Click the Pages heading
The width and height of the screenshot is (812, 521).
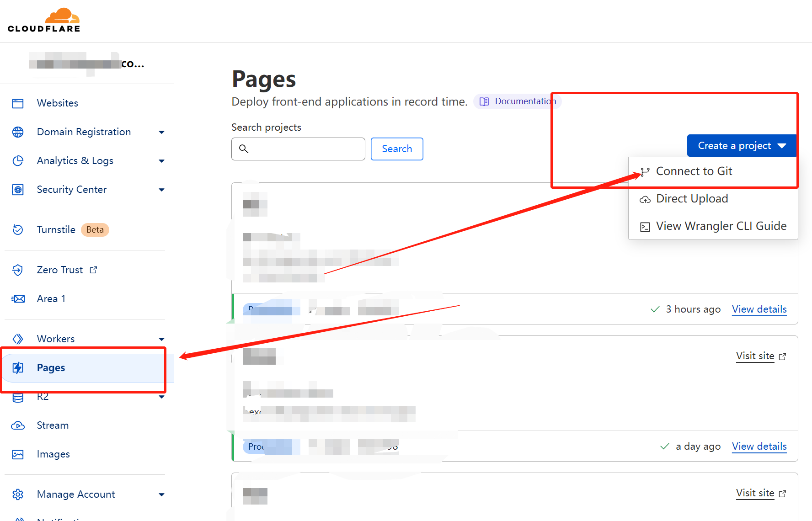[x=264, y=80]
